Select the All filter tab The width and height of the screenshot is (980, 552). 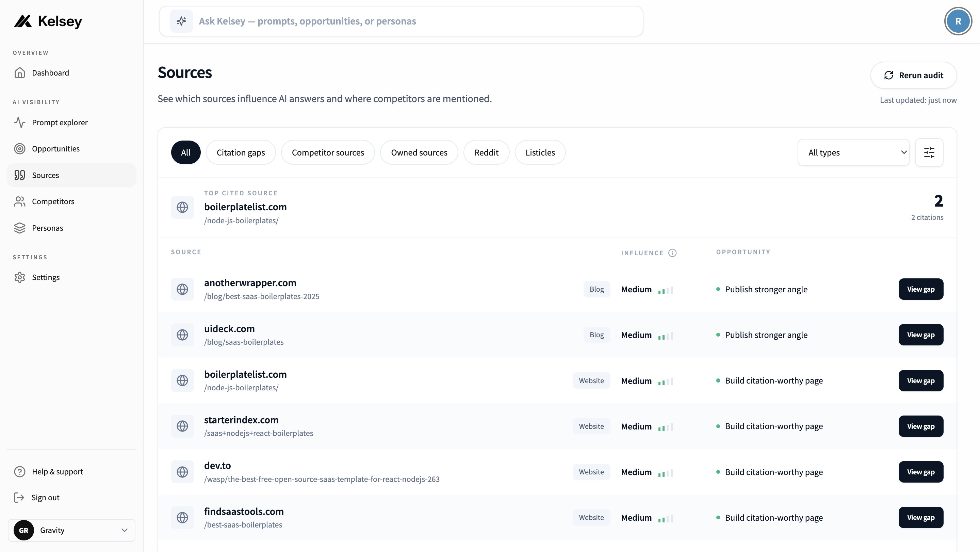(x=186, y=152)
